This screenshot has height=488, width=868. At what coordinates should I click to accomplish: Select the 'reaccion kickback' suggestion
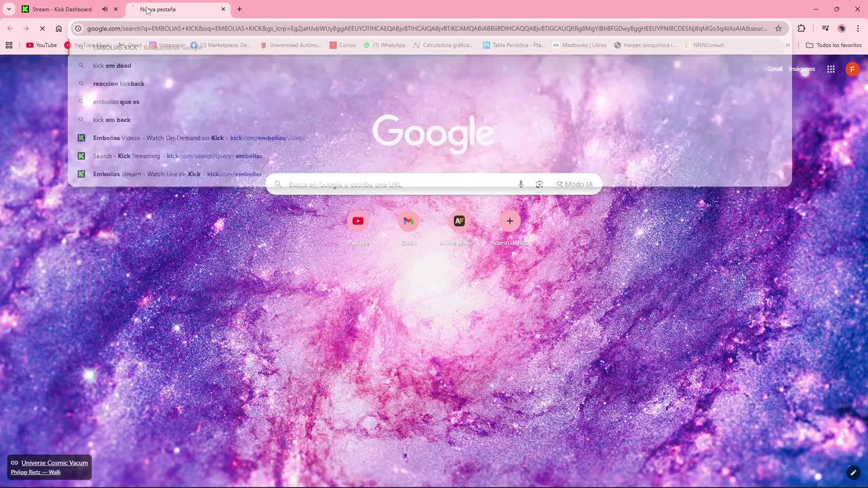[429, 83]
